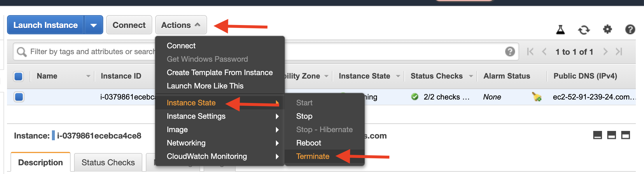Open the Launch Instance dropdown arrow
644x174 pixels.
coord(94,25)
